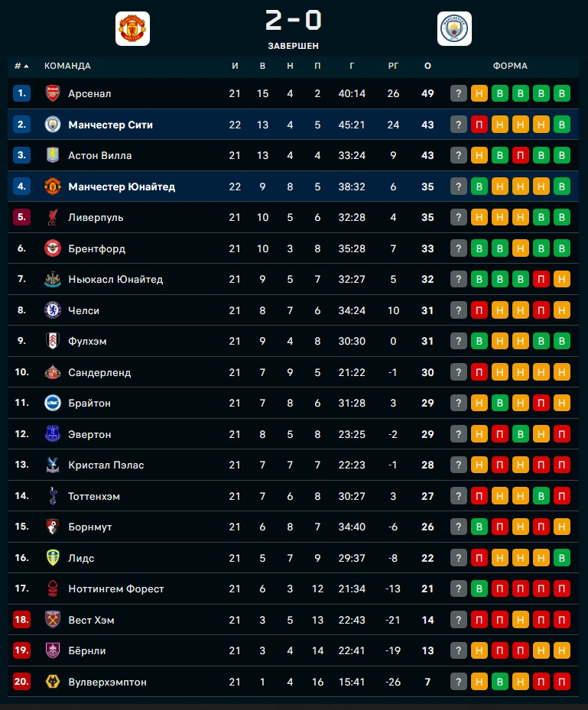Sort standings by the О points column
588x710 pixels.
[x=427, y=66]
